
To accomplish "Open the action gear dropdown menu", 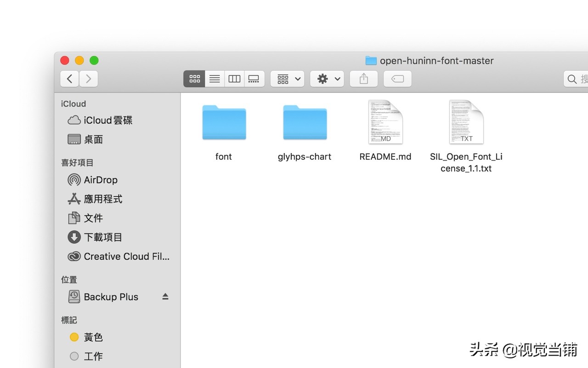I will point(327,78).
